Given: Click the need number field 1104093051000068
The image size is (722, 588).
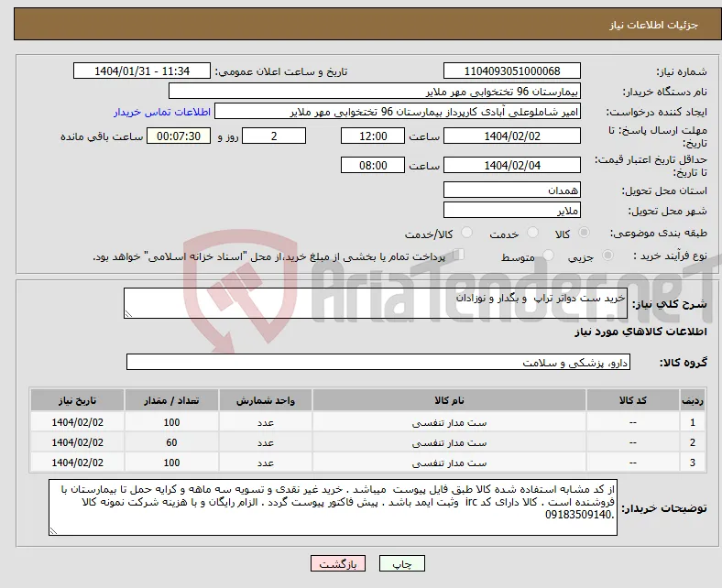Looking at the screenshot, I should coord(511,71).
